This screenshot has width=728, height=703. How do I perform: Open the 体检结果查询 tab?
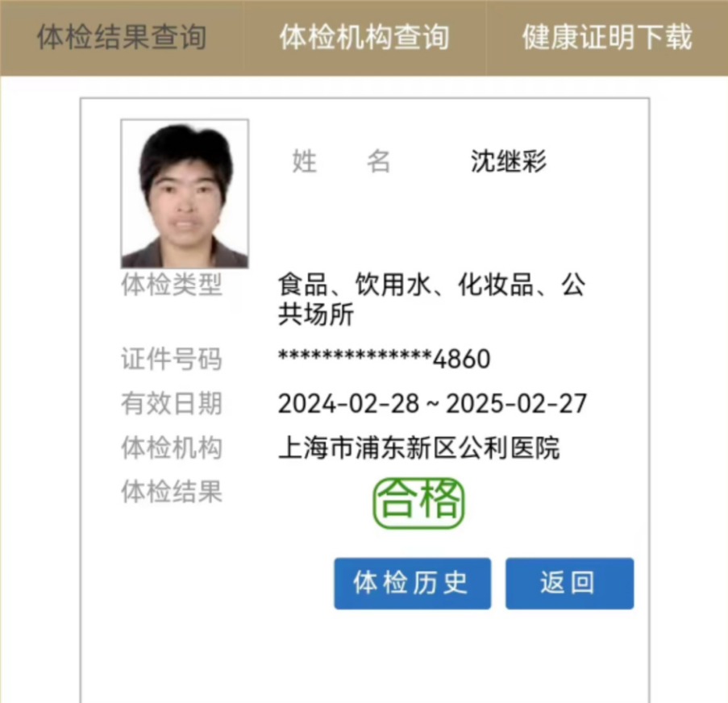click(122, 37)
